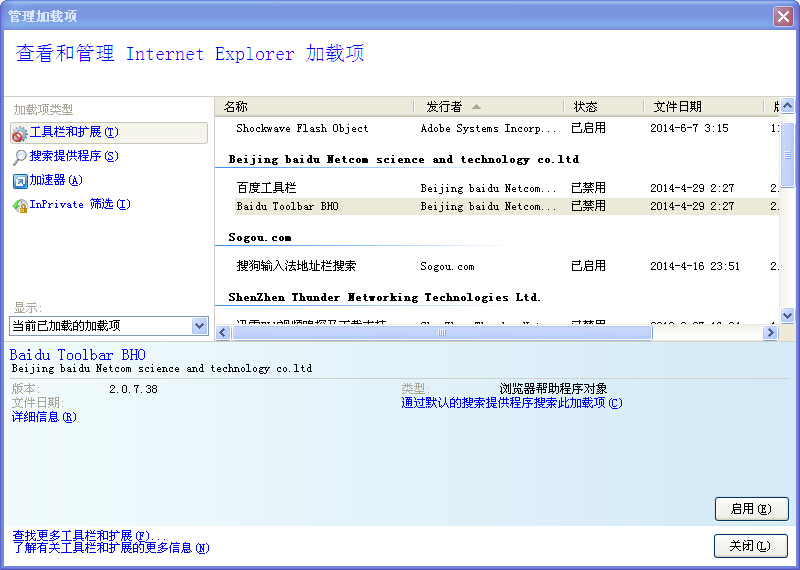Viewport: 800px width, 570px height.
Task: Click the Search Providers magnifier icon
Action: pos(19,157)
